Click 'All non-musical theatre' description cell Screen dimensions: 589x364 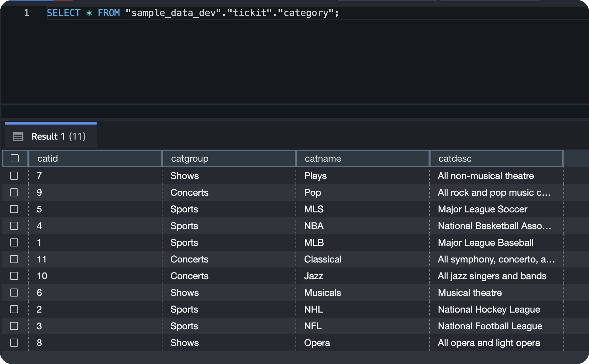click(x=496, y=176)
